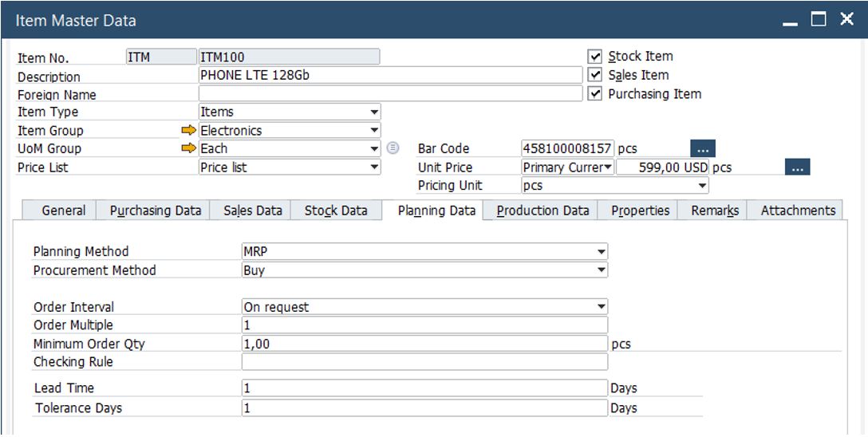The height and width of the screenshot is (437, 868).
Task: Open the Production Data tab
Action: (x=542, y=211)
